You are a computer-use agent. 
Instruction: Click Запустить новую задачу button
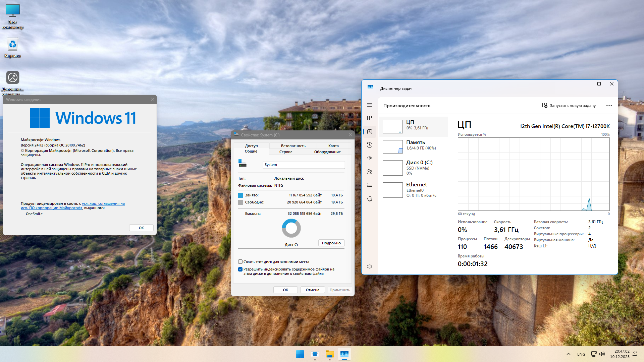click(x=569, y=106)
